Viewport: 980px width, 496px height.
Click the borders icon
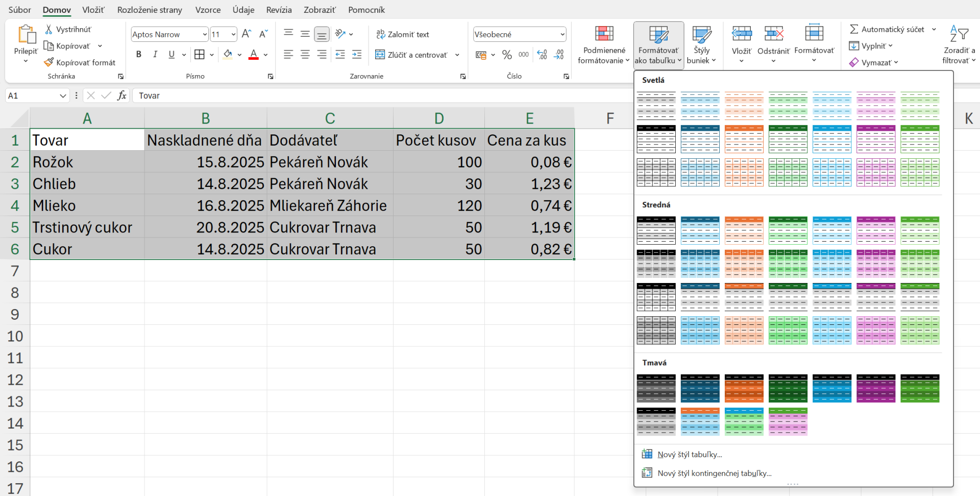[x=200, y=54]
